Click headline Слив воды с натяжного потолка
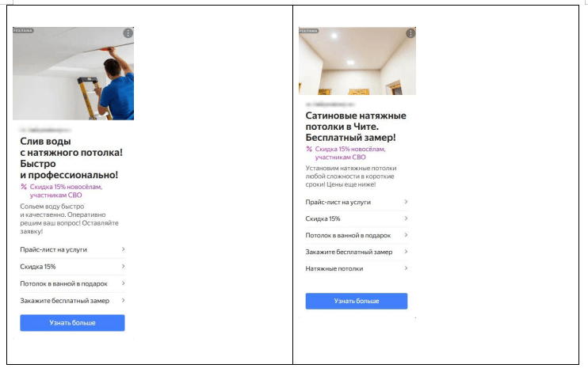The width and height of the screenshot is (588, 372). 71,147
